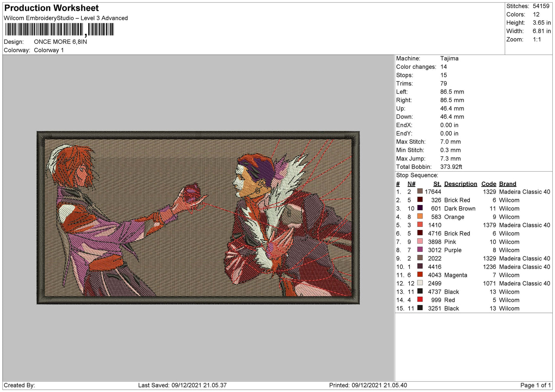555x392 pixels.
Task: Click stitch count 3251 in stop 15
Action: click(x=435, y=308)
